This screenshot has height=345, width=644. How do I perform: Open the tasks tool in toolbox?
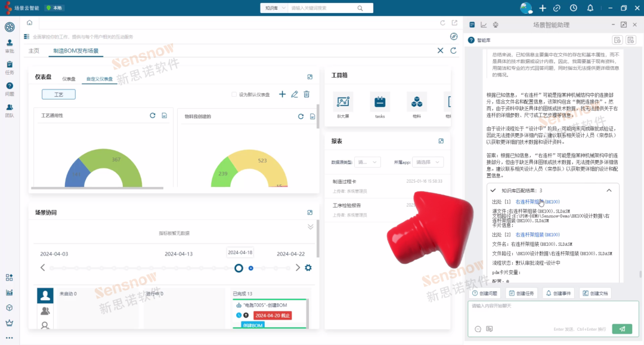click(380, 102)
